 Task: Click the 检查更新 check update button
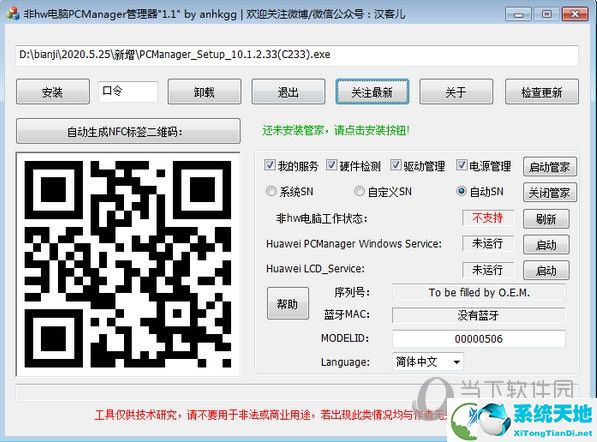point(542,92)
